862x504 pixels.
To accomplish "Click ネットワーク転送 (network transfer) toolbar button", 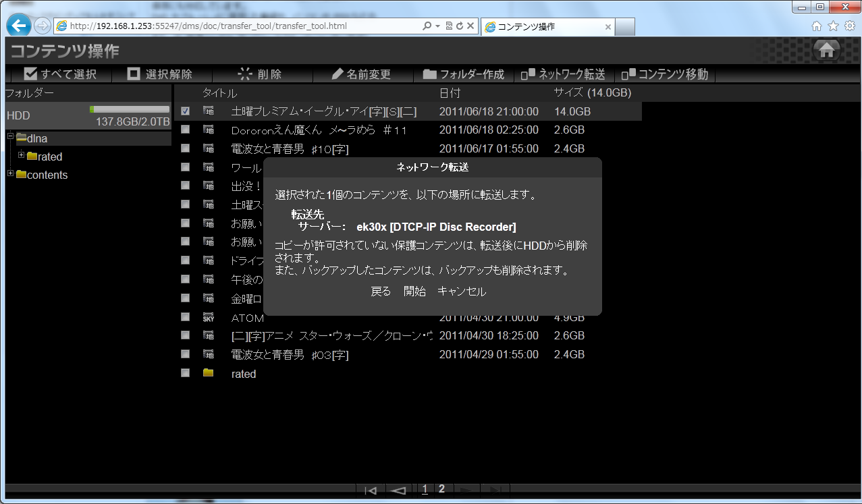I will pos(562,74).
